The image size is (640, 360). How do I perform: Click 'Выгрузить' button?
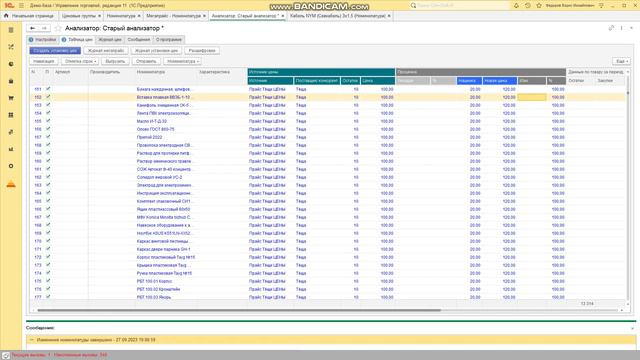click(116, 61)
